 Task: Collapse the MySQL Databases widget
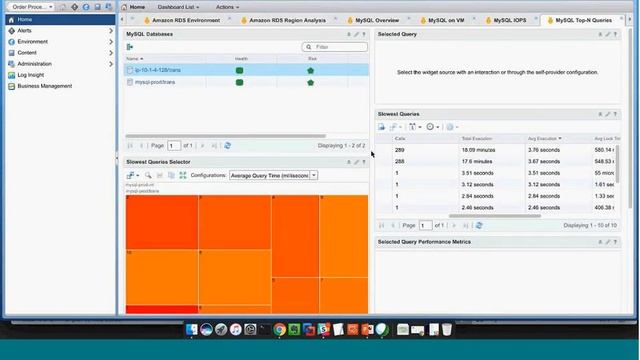coord(349,34)
